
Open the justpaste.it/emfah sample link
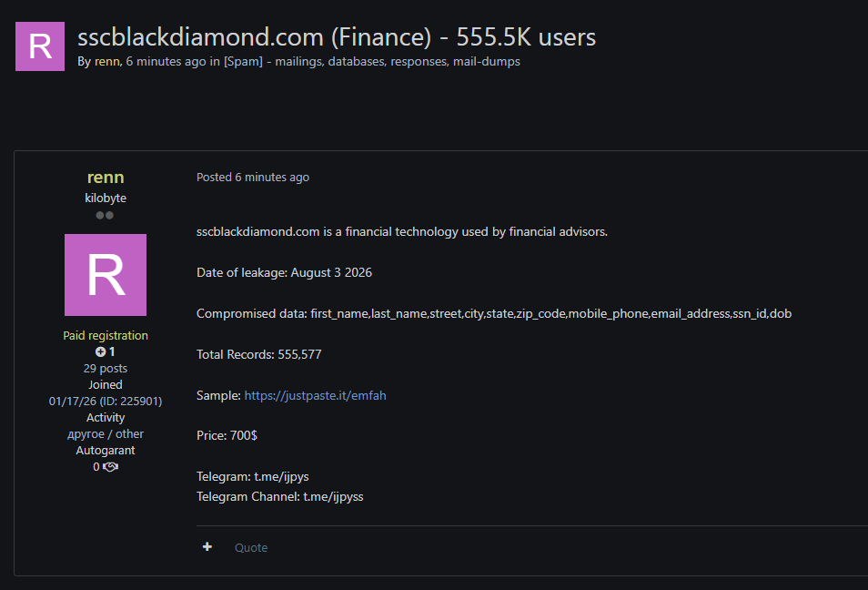315,395
